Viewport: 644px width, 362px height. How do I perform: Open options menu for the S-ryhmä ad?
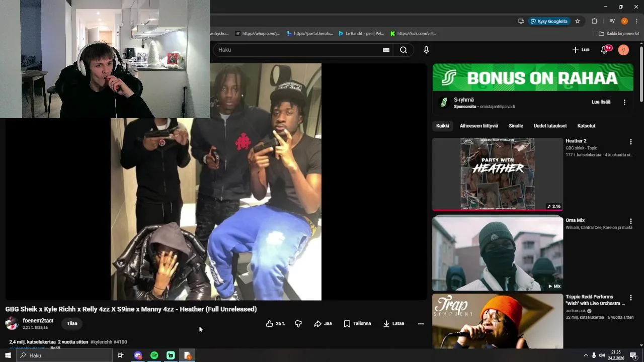624,102
